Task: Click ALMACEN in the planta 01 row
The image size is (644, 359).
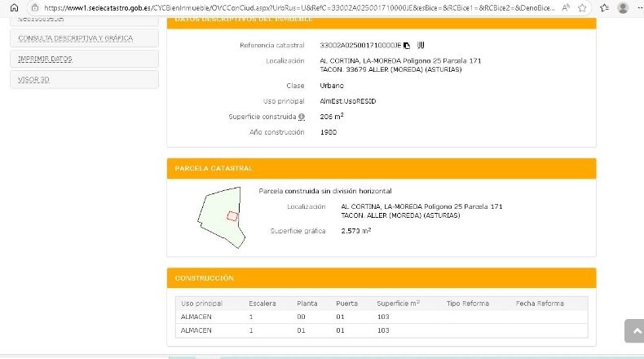Action: [x=196, y=330]
